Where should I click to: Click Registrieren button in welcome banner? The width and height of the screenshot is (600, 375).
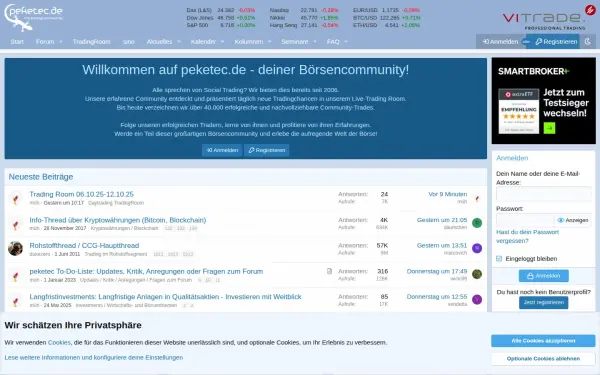tap(267, 150)
